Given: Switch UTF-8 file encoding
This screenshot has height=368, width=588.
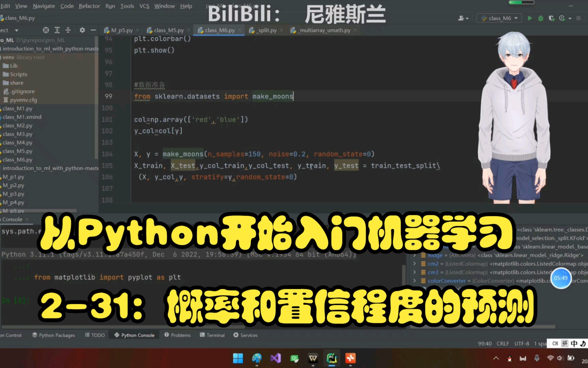Looking at the screenshot, I should pos(522,343).
